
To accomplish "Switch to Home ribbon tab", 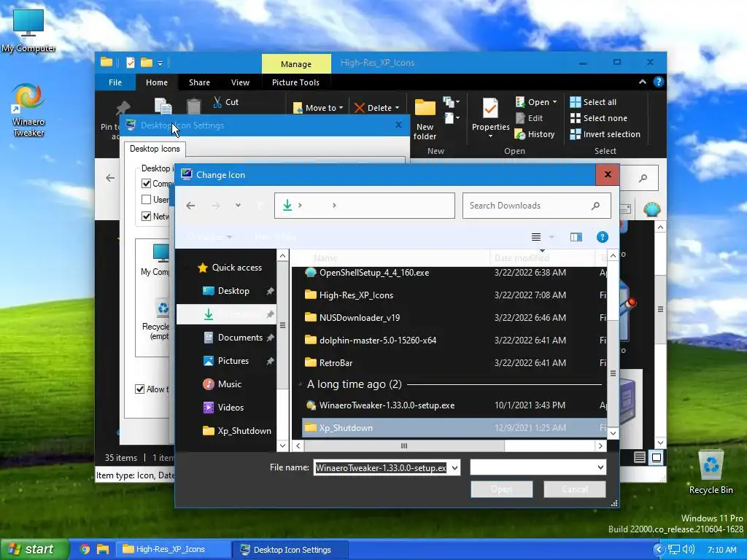I will [157, 82].
